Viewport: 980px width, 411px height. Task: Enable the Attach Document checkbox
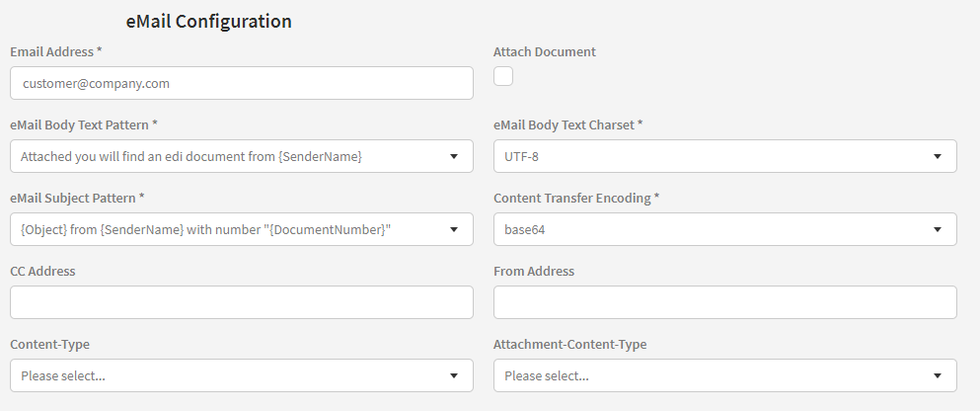503,76
